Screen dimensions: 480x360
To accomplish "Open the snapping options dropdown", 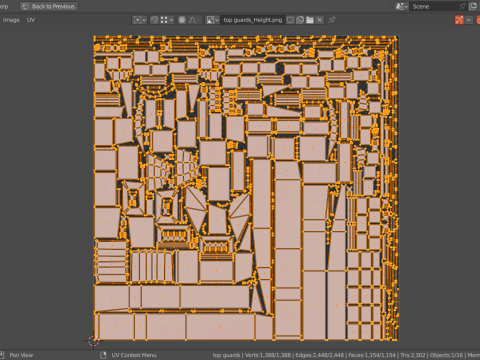I will coord(167,20).
